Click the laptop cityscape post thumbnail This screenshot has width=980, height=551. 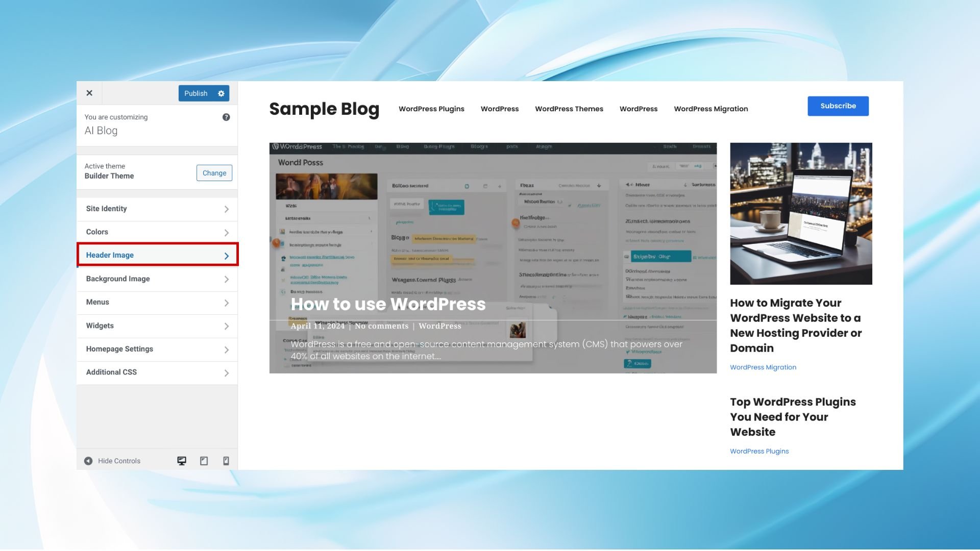coord(800,214)
